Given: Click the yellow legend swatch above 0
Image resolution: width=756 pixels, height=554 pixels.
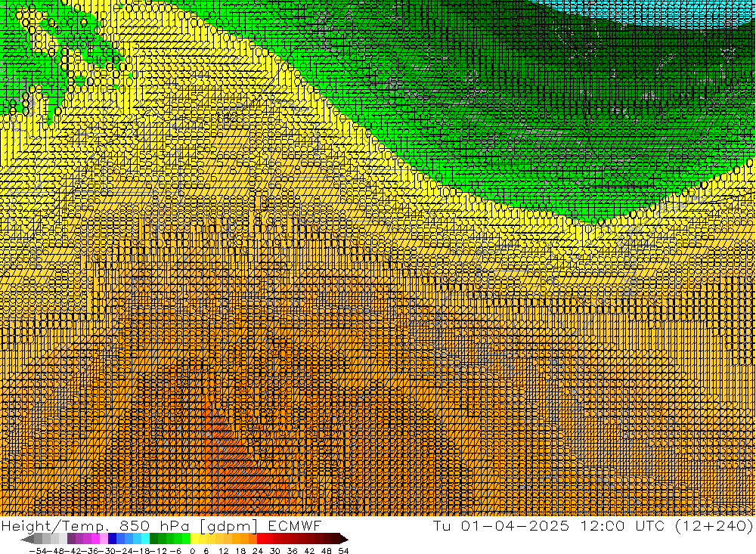Looking at the screenshot, I should [194, 539].
